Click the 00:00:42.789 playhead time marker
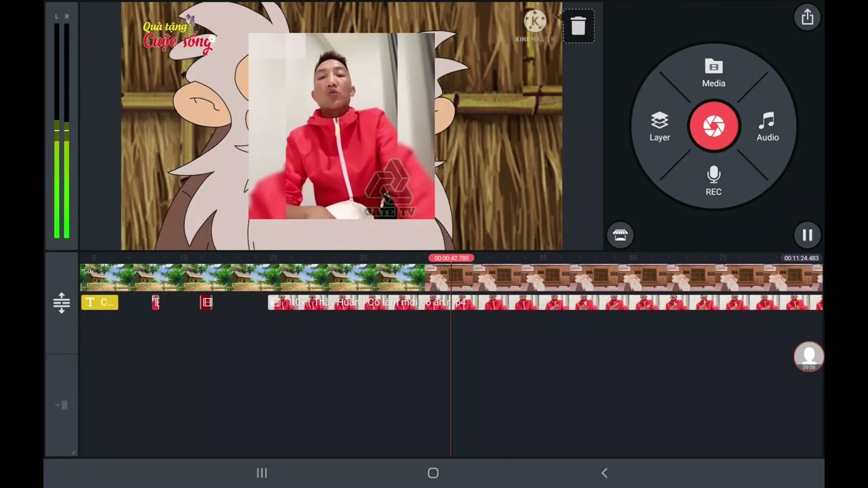Screen dimensions: 868x488 click(451, 258)
